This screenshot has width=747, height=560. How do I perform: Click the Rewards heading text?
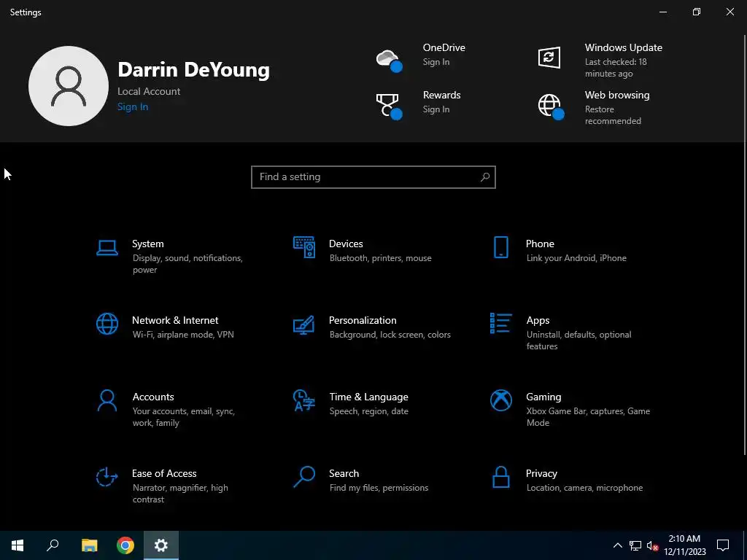pos(441,96)
